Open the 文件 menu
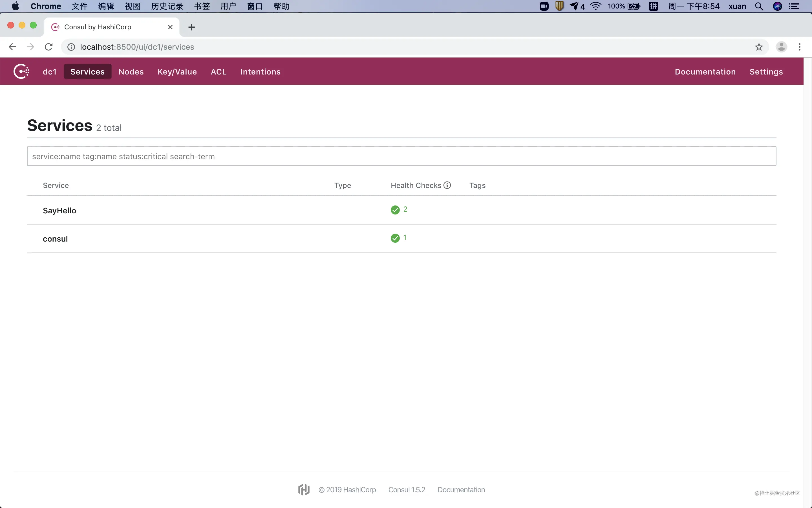Image resolution: width=812 pixels, height=508 pixels. coord(80,6)
